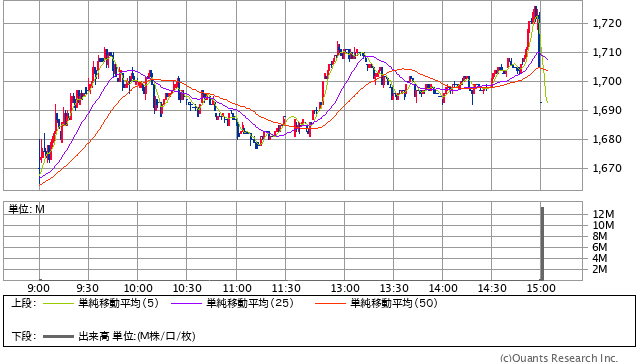Click the 1,670 price axis label
Screen dimensions: 638x362
coord(607,168)
